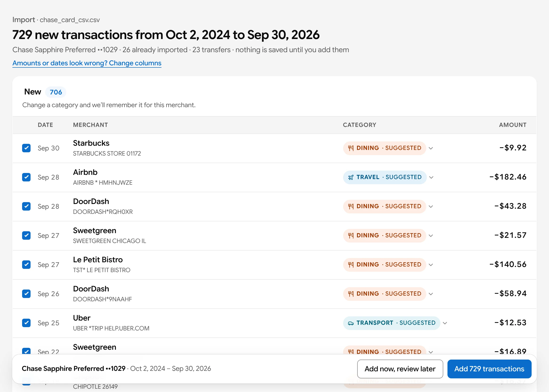The width and height of the screenshot is (549, 392).
Task: Click the −$182.46 amount
Action: click(508, 177)
